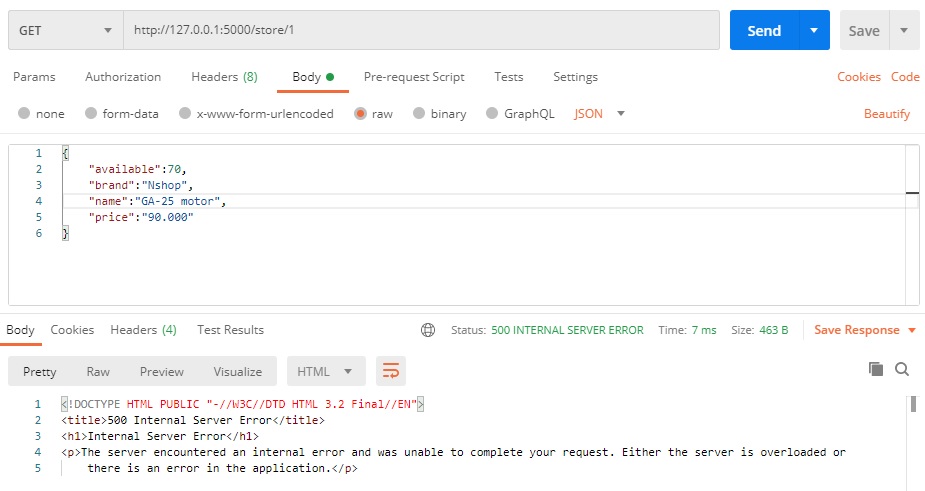Click the blue Send button
Screen dimensions: 925x491
pyautogui.click(x=765, y=30)
